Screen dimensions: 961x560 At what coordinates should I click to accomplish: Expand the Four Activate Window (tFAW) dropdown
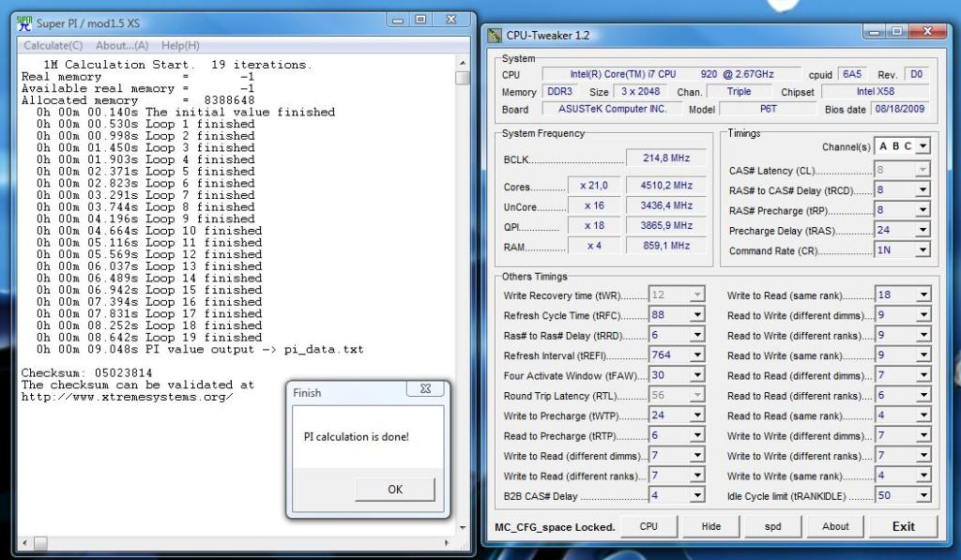697,375
